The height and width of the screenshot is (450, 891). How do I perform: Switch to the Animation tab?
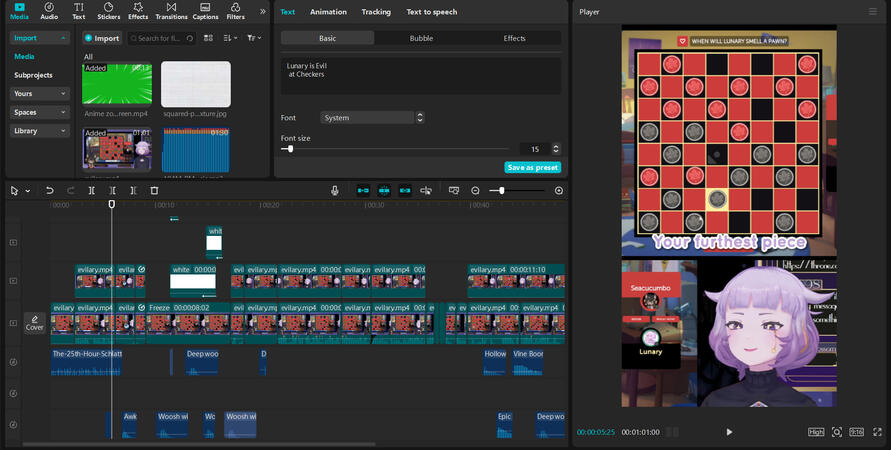328,11
